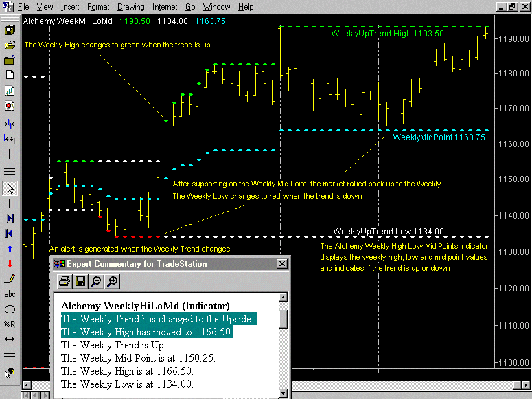532x400 pixels.
Task: Open the Format menu
Action: click(98, 7)
